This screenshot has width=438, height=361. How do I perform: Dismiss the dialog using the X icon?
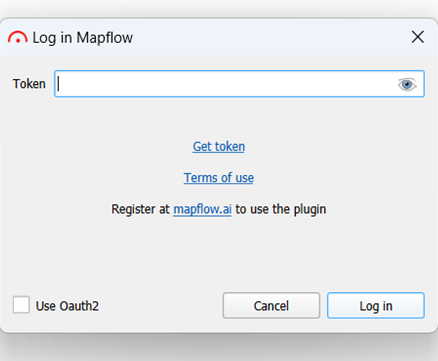coord(418,37)
